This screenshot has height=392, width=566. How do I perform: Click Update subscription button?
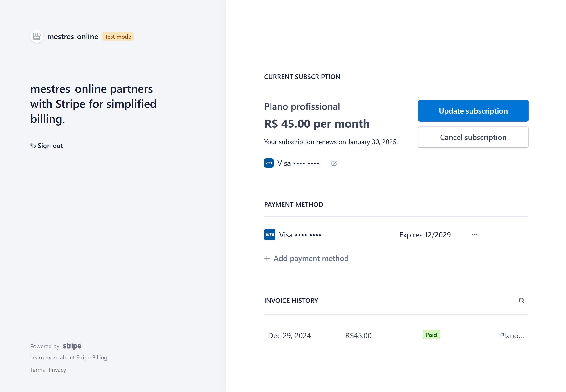(x=473, y=111)
